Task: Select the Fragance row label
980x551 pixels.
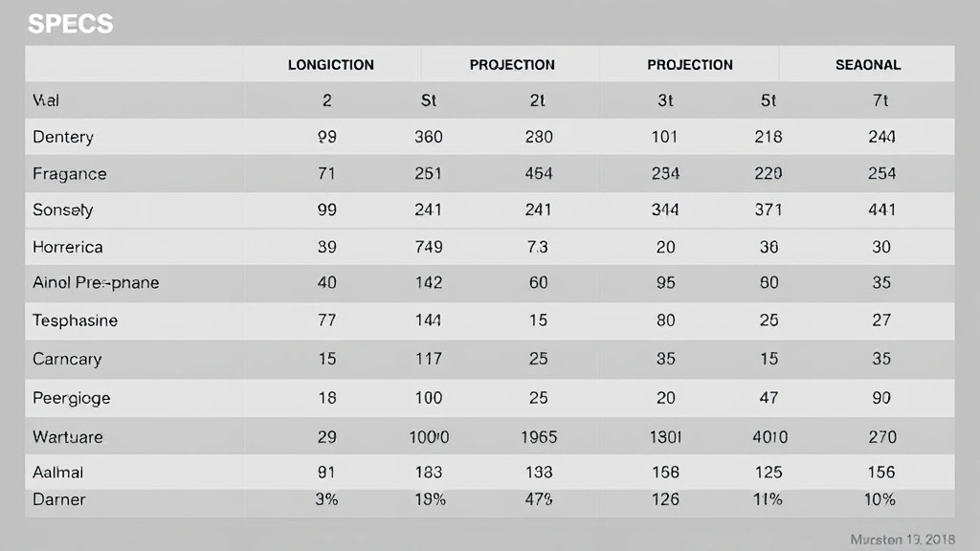Action: (x=69, y=174)
